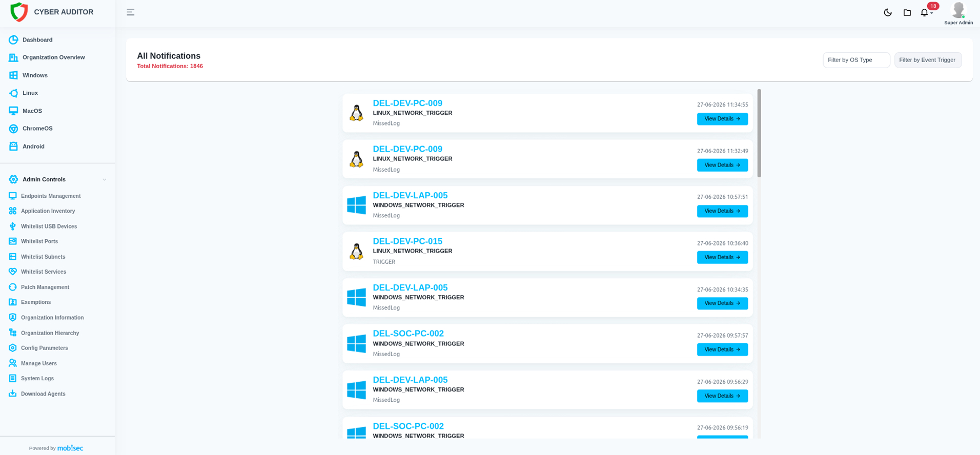Open DEL-SOC-PC-002 hostname at 09:57:57

coord(409,334)
